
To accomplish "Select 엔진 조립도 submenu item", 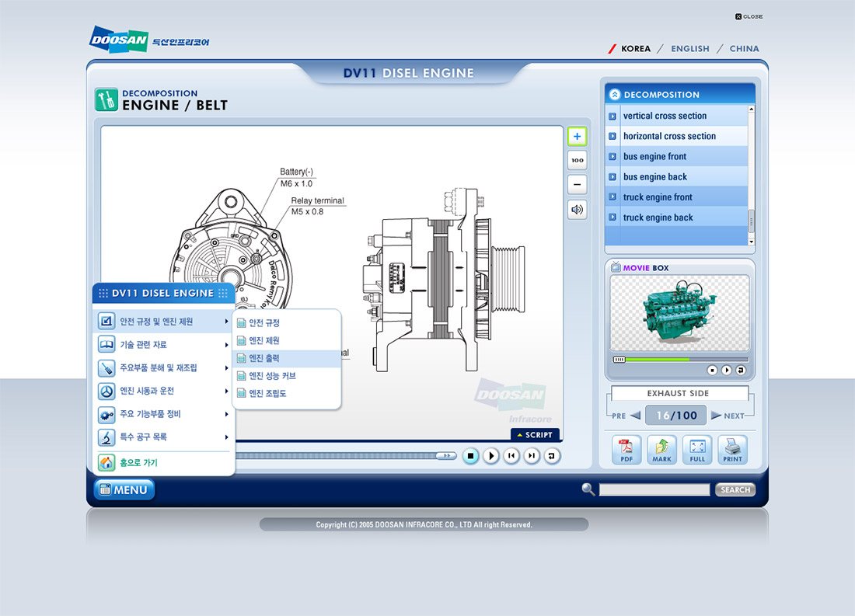I will [x=287, y=393].
